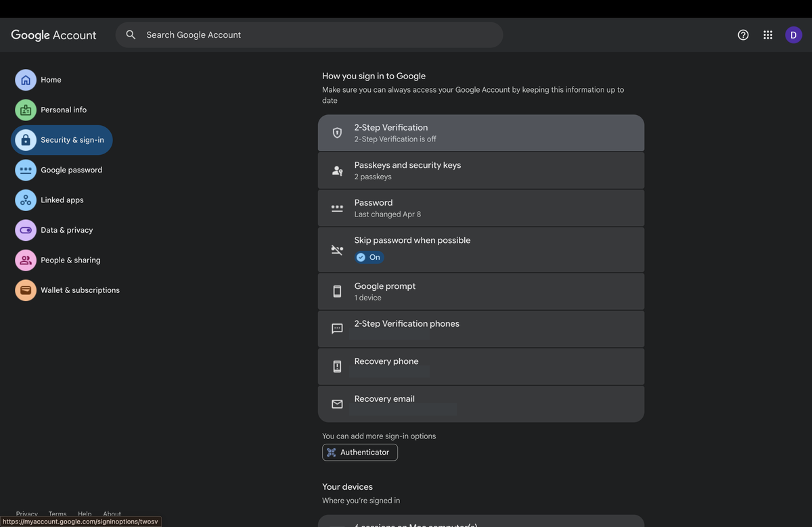812x527 pixels.
Task: Open People & sharing section
Action: tap(59, 260)
